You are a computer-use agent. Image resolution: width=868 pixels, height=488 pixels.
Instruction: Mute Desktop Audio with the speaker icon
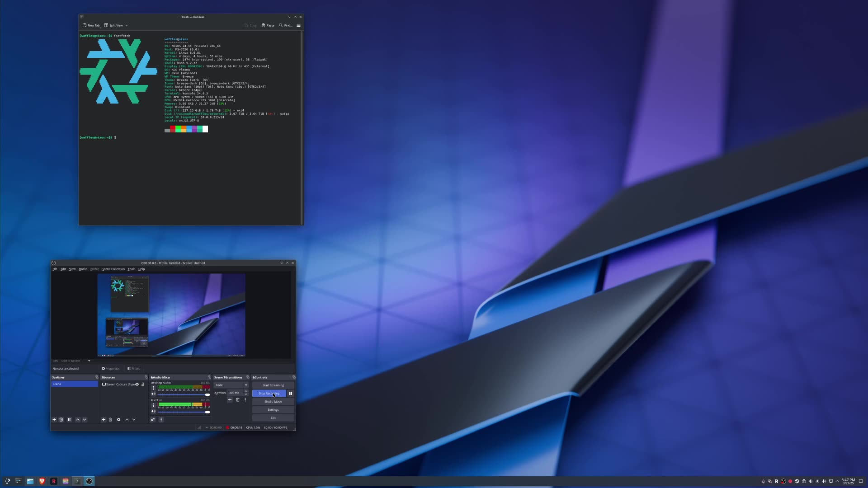(153, 394)
